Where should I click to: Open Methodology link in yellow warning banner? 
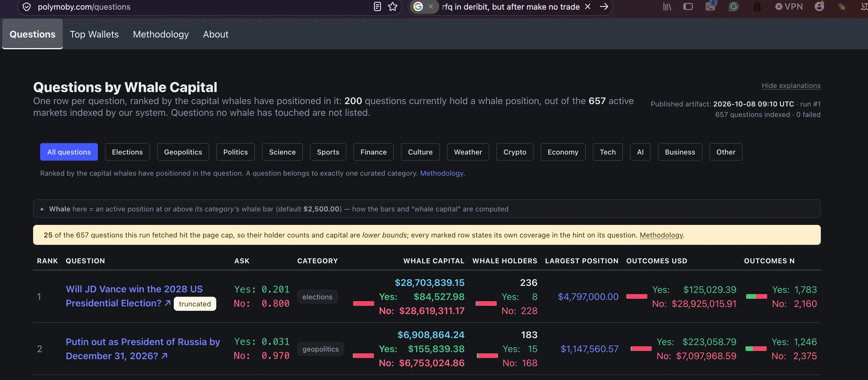point(661,235)
